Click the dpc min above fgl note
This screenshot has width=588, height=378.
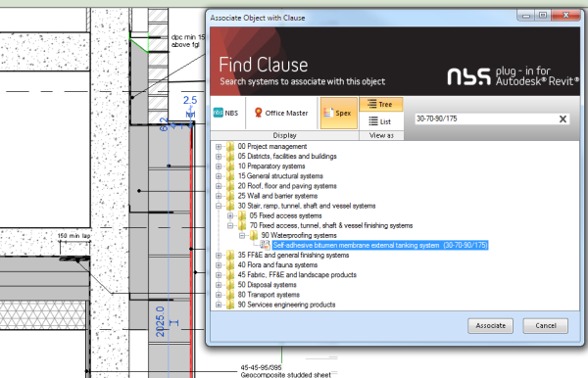[x=188, y=41]
